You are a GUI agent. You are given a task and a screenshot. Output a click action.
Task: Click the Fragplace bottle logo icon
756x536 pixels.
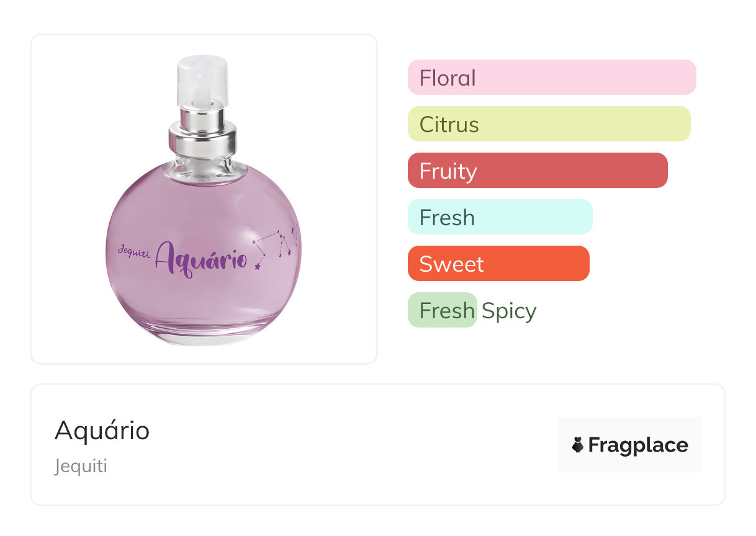tap(578, 445)
